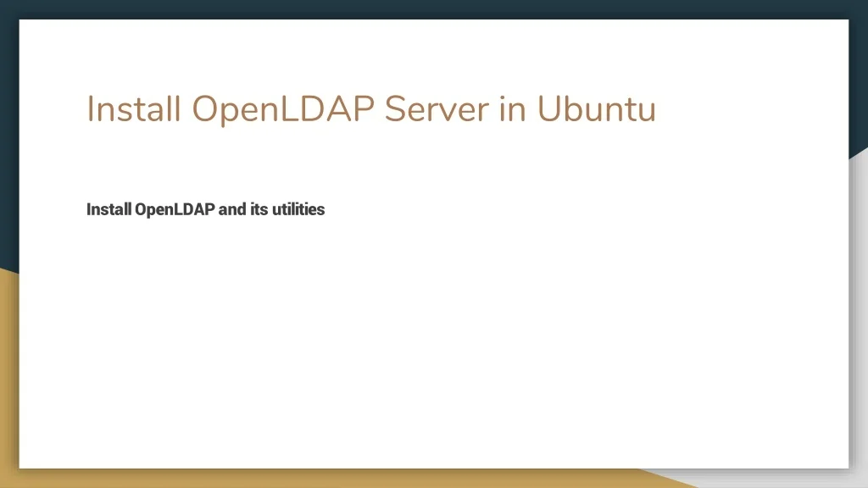The image size is (868, 488).
Task: Click the word "its" in the subtitle
Action: 259,209
